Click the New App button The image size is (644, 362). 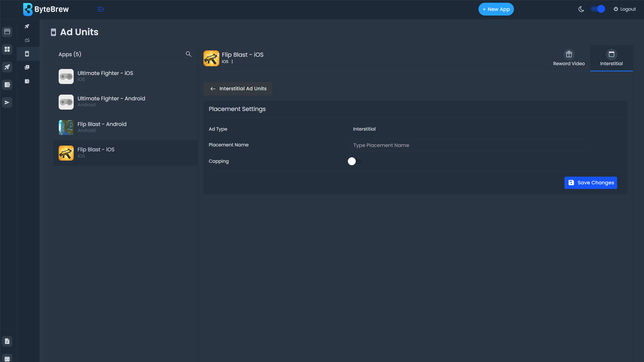click(x=496, y=9)
